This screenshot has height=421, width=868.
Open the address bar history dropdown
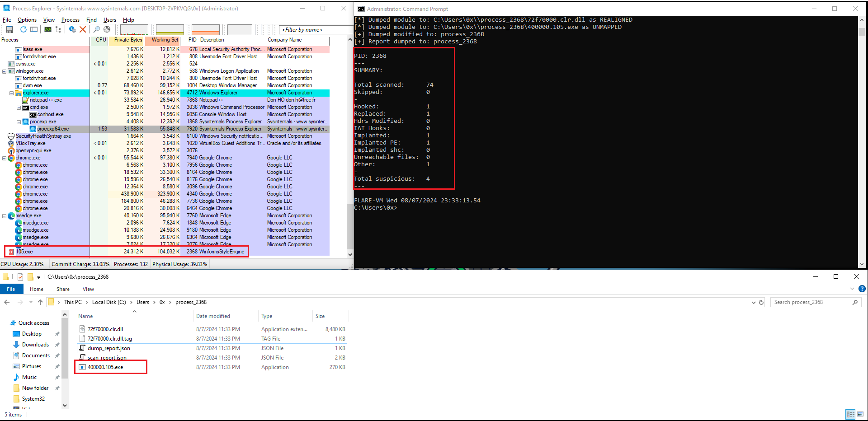point(753,302)
